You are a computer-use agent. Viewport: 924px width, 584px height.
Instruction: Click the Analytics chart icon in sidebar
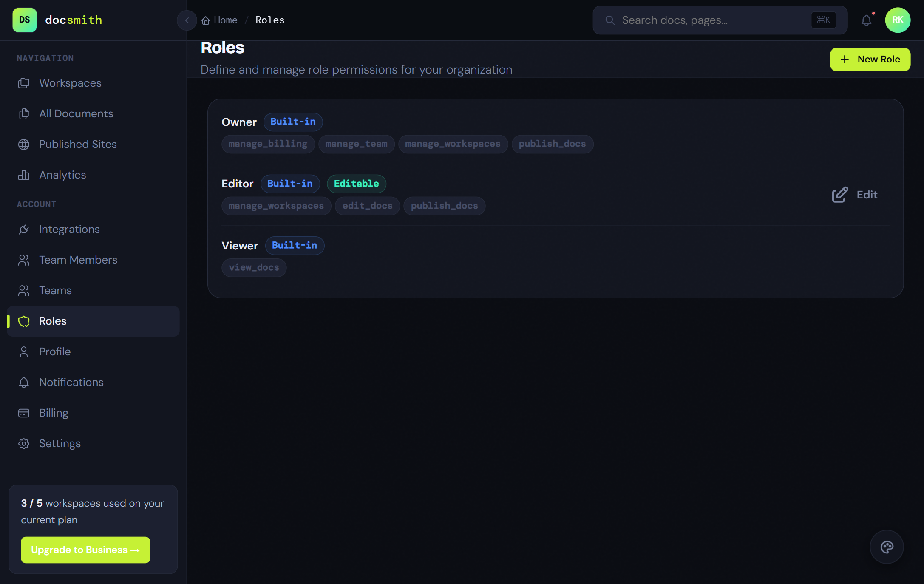click(24, 175)
